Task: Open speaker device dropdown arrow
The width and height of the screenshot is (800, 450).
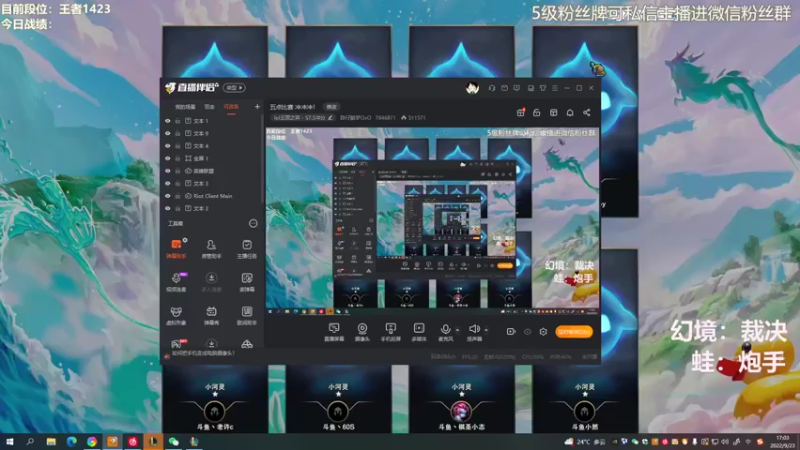Action: point(486,330)
